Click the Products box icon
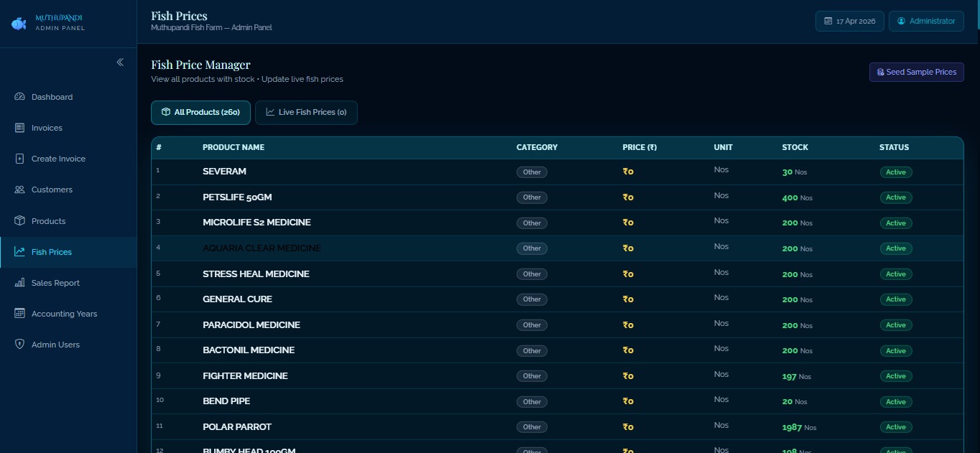 [19, 221]
